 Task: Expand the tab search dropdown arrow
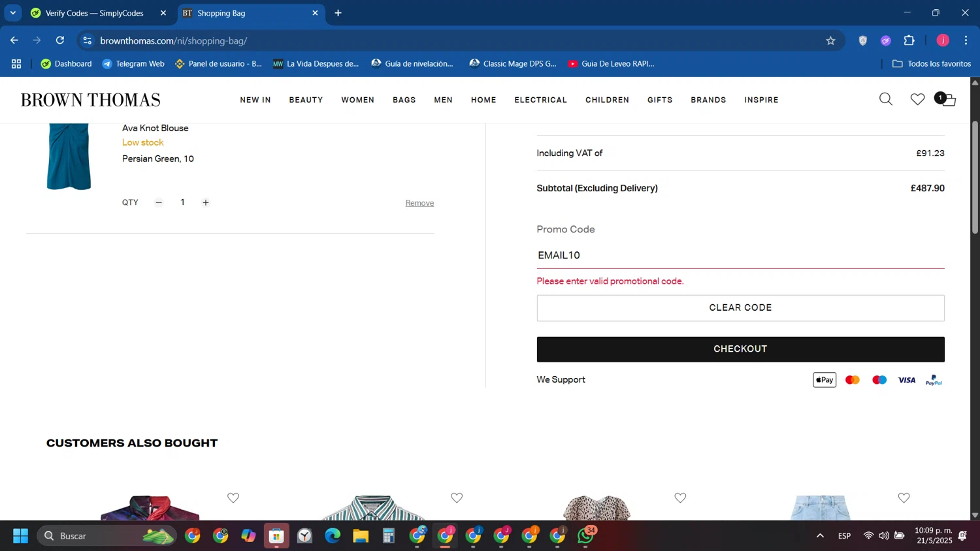[x=12, y=13]
